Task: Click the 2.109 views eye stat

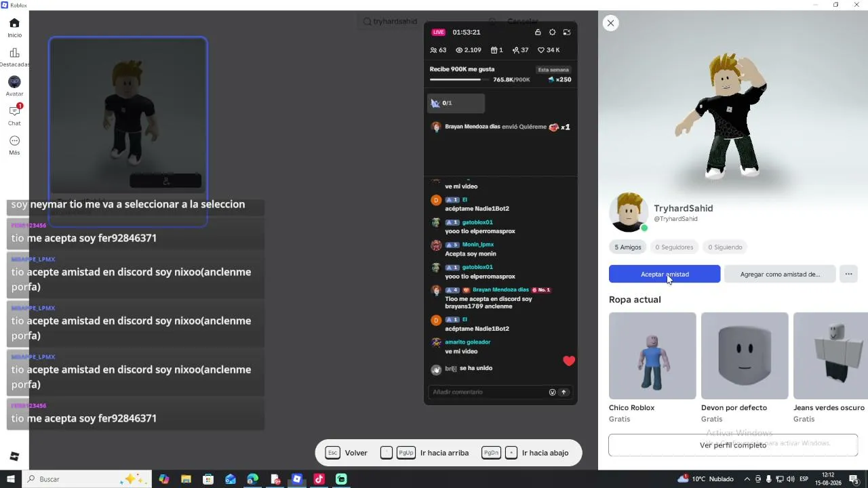Action: pyautogui.click(x=469, y=50)
